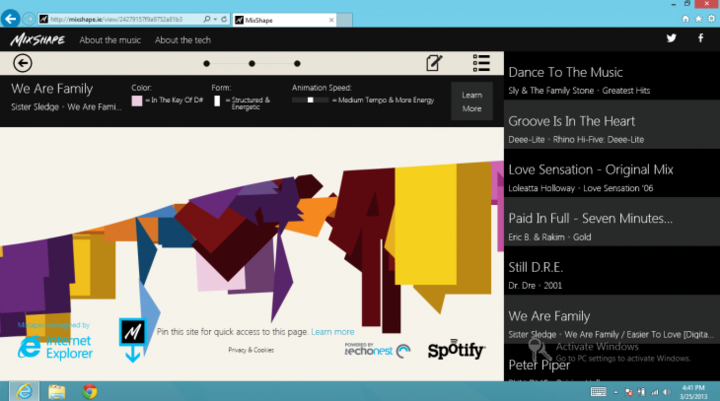The width and height of the screenshot is (720, 401).
Task: Click the volume tray icon
Action: coord(667,392)
